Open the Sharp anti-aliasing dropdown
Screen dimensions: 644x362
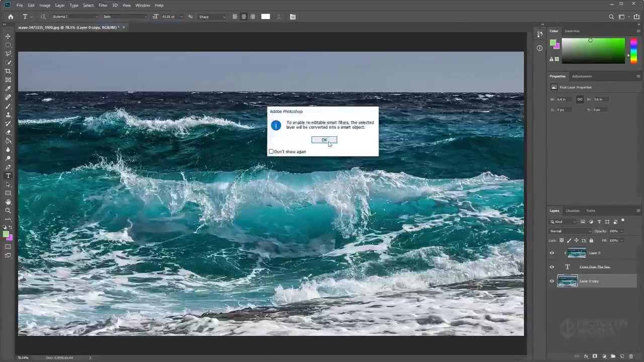pyautogui.click(x=212, y=17)
